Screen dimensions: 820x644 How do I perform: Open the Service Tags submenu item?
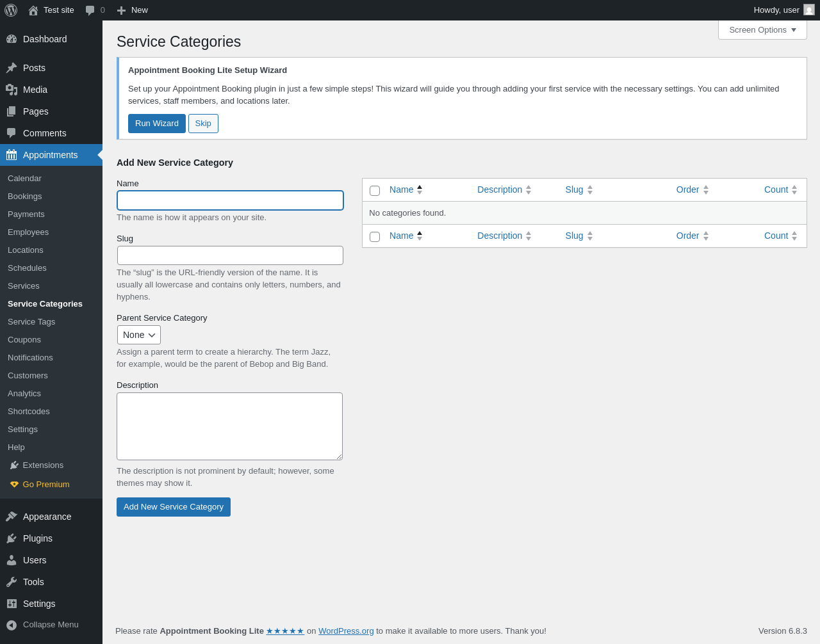click(x=31, y=322)
